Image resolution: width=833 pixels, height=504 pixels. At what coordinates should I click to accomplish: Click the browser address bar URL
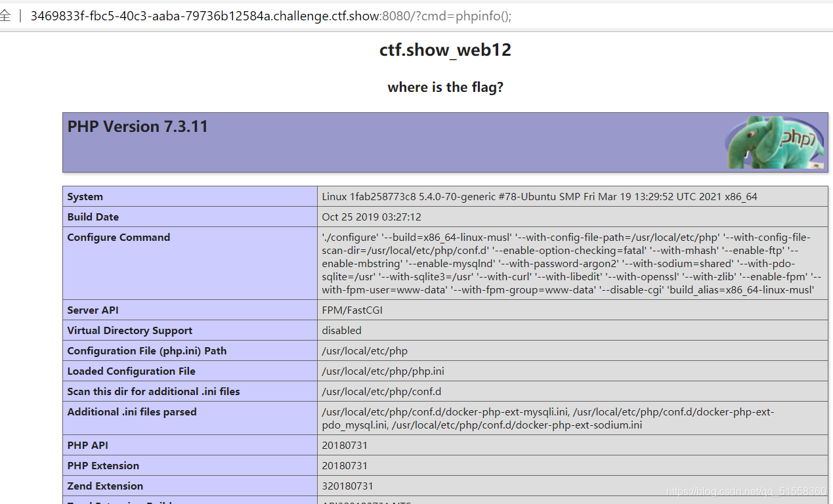coord(271,16)
